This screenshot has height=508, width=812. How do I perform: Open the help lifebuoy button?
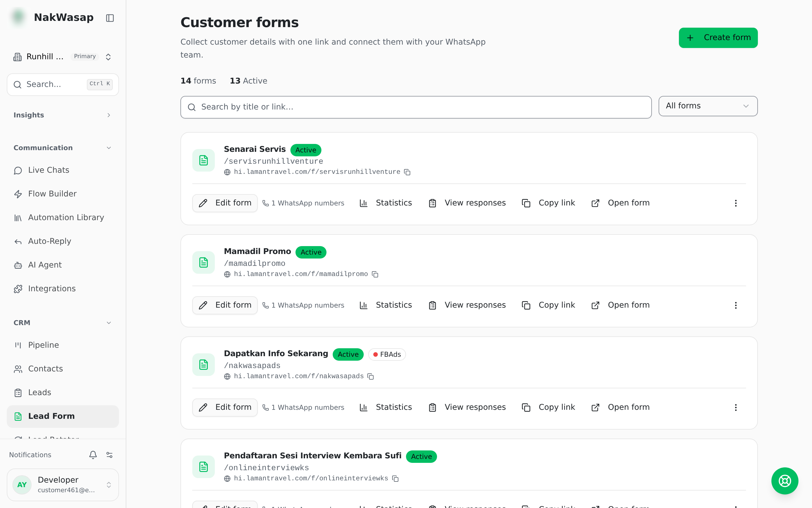[784, 481]
